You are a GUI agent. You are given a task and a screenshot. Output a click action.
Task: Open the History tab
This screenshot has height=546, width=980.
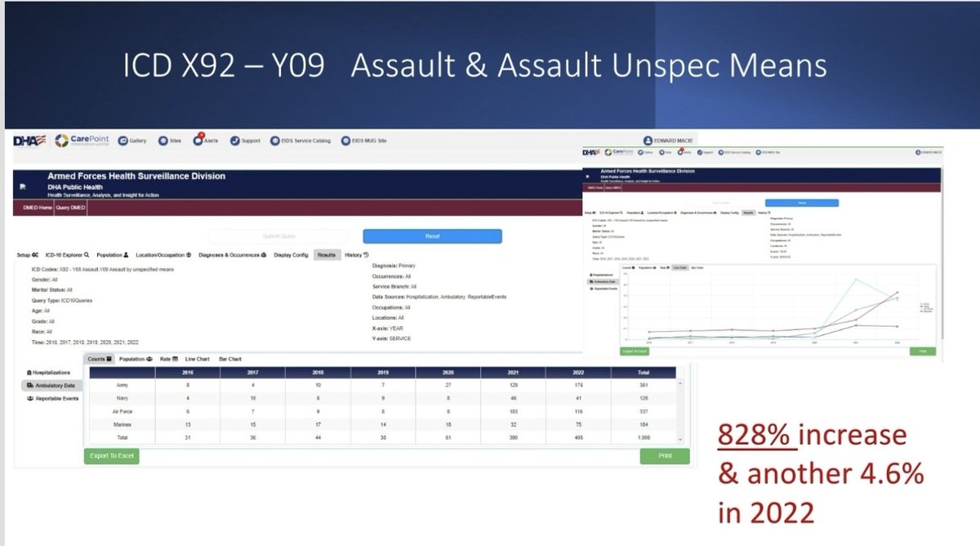356,254
